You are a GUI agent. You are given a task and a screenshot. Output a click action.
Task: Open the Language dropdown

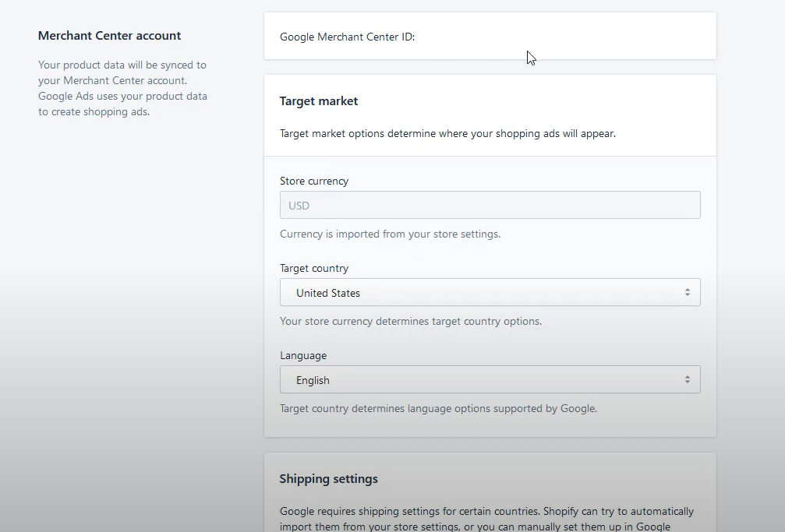click(x=490, y=380)
